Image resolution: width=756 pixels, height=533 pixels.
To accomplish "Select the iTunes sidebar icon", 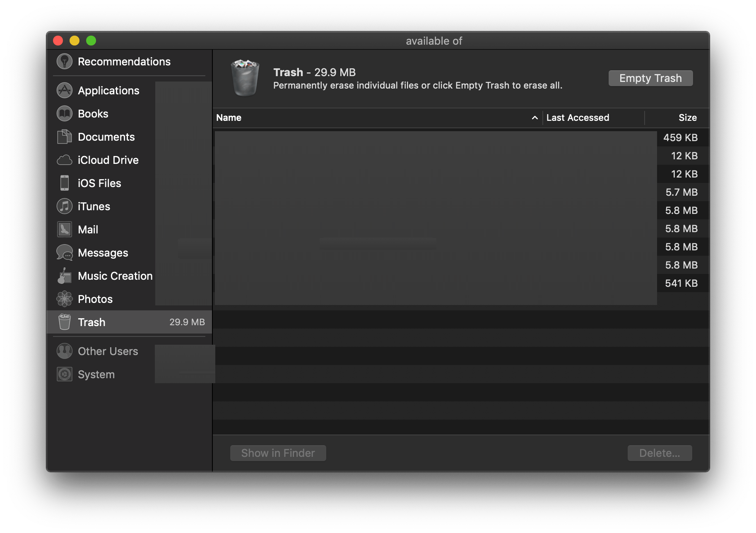I will coord(65,206).
